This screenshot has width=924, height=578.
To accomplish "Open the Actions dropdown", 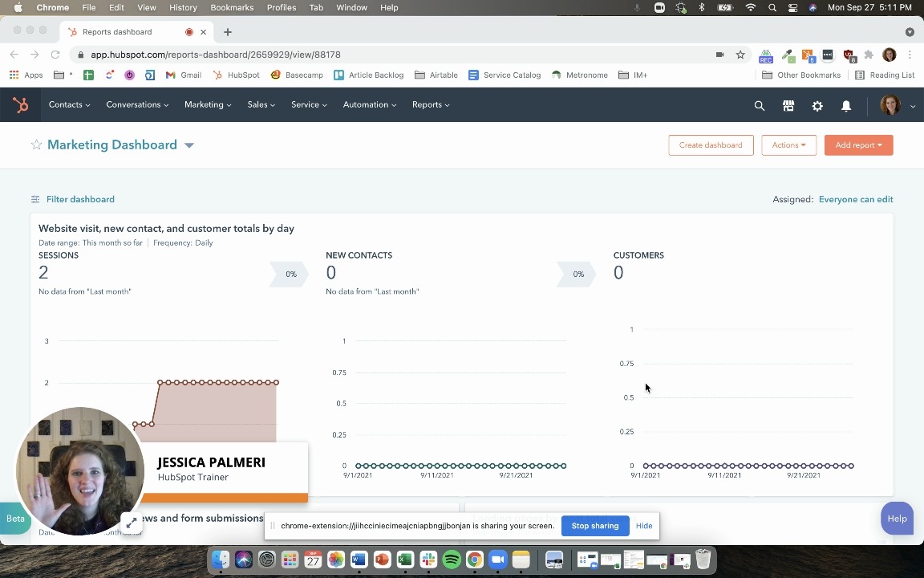I will 788,145.
